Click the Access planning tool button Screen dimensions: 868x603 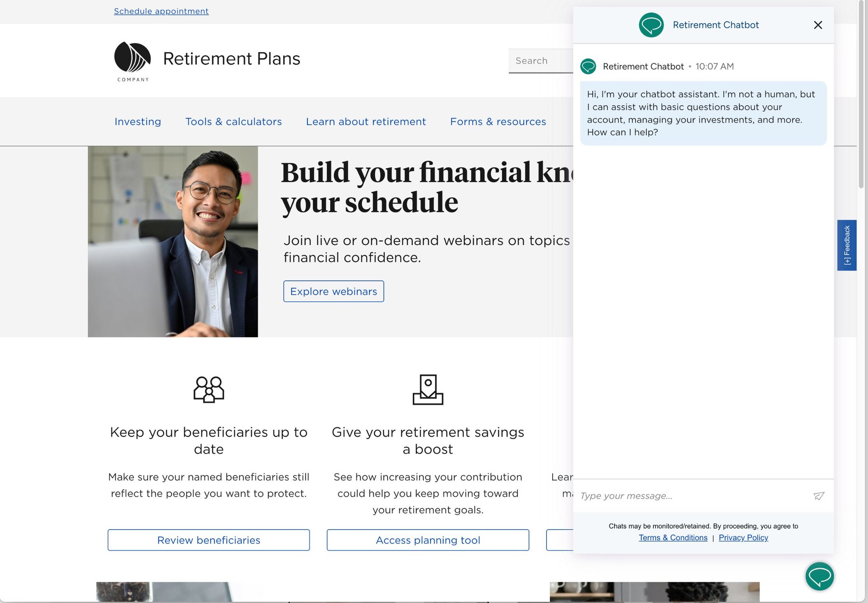pos(428,540)
